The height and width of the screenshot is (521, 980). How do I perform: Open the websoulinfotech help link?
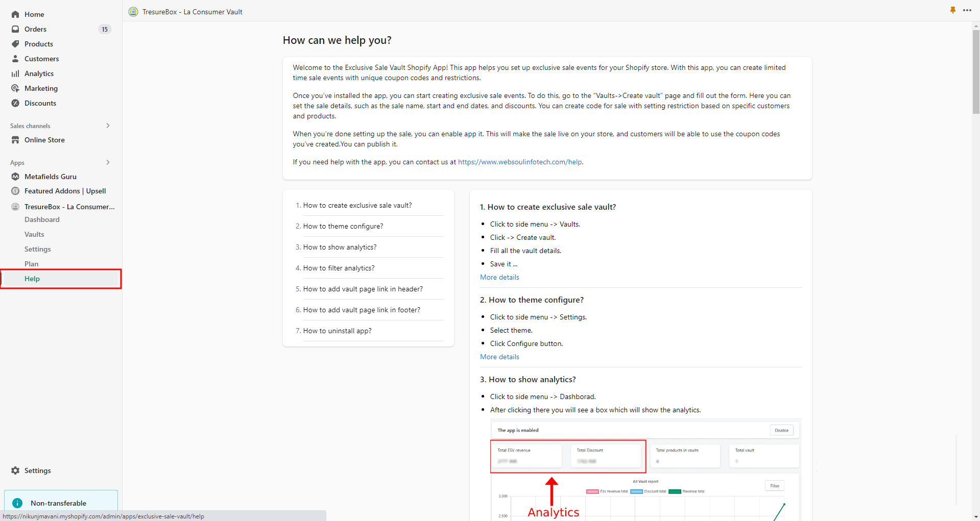coord(520,162)
